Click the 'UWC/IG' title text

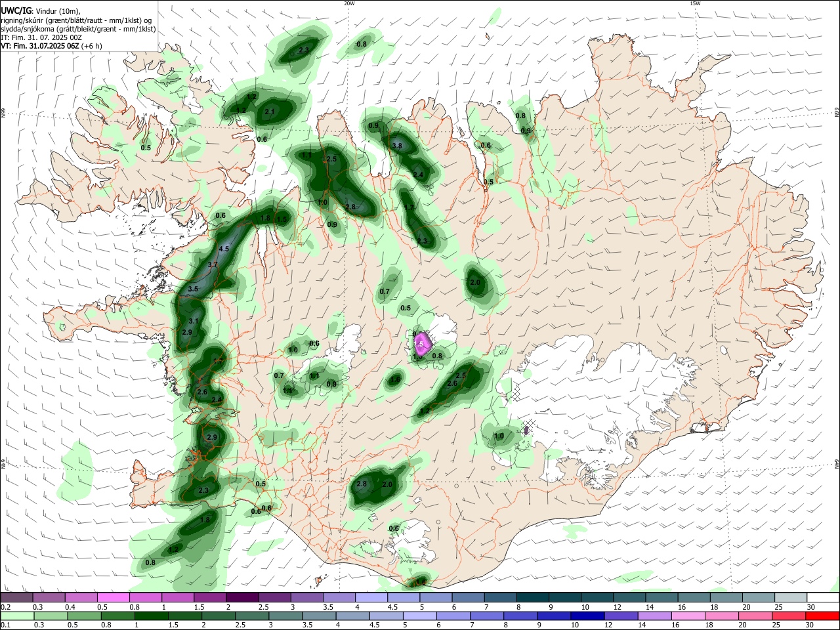pyautogui.click(x=16, y=10)
